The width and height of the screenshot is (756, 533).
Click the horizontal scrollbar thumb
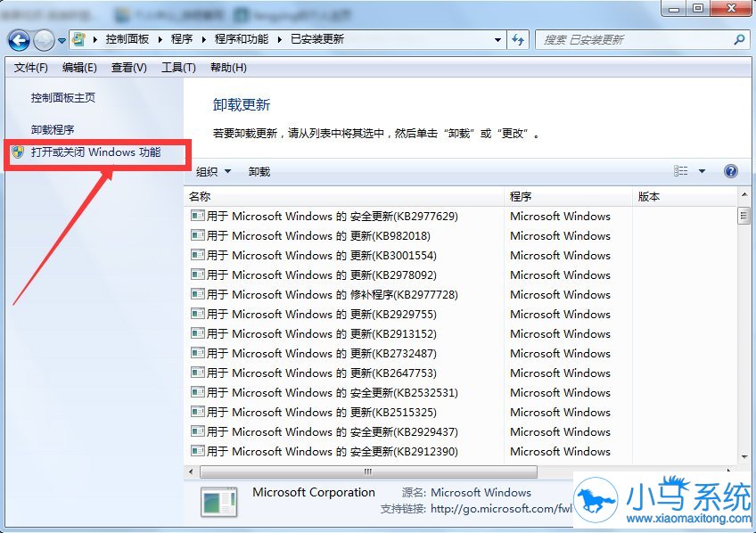click(x=368, y=471)
